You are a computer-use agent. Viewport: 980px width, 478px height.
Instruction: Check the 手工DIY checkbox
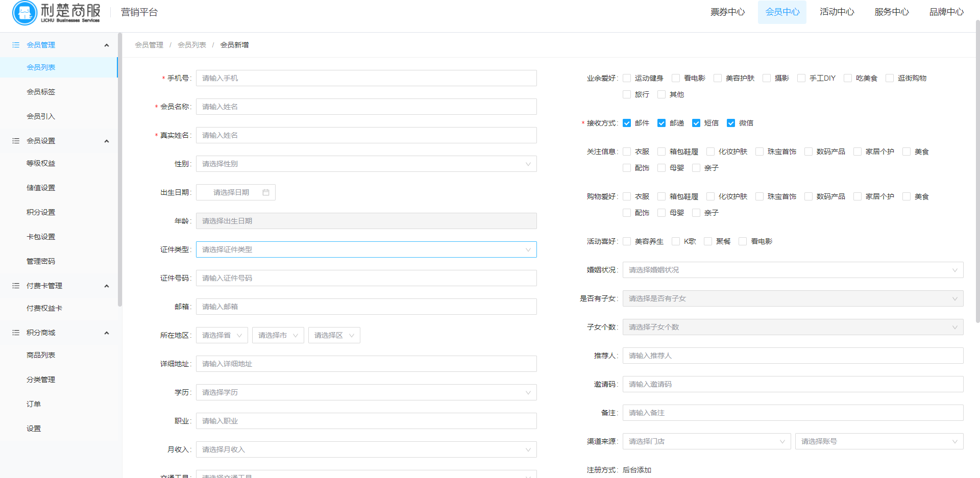pos(801,78)
